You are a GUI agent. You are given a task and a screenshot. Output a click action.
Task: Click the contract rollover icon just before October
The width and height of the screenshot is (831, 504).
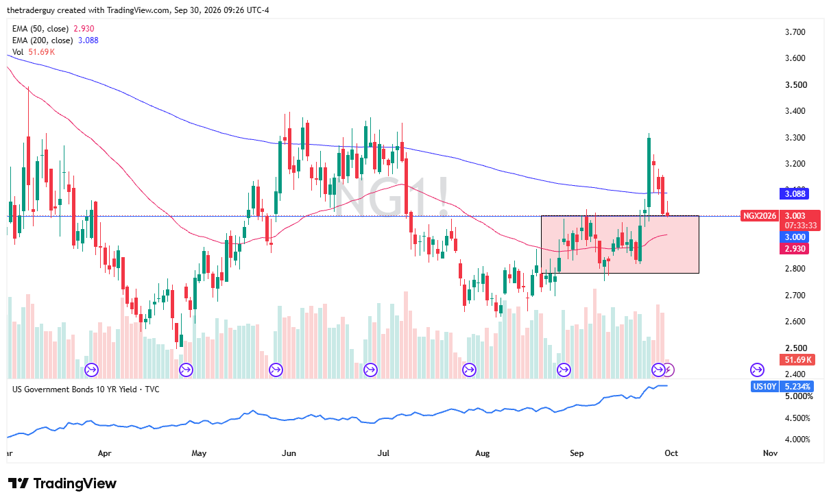click(x=658, y=370)
